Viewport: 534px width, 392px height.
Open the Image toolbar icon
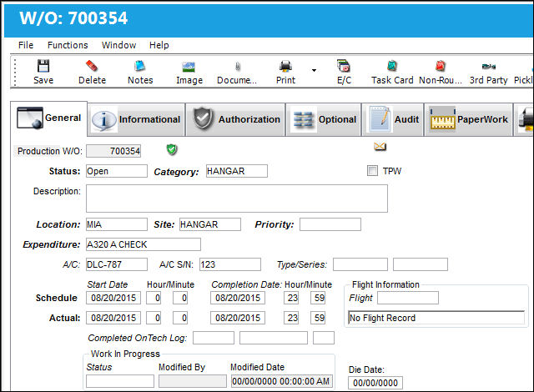tap(189, 67)
